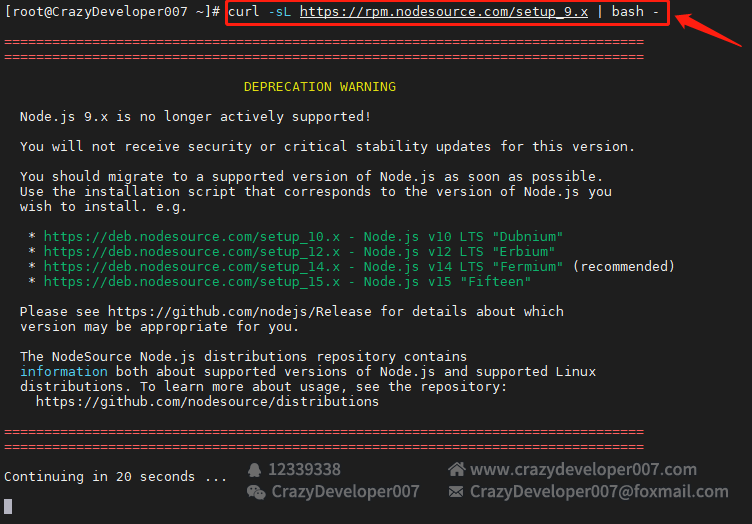Open the rpm.nodesource.com/setup_9.x URL in the command
This screenshot has height=524, width=752.
click(x=443, y=11)
